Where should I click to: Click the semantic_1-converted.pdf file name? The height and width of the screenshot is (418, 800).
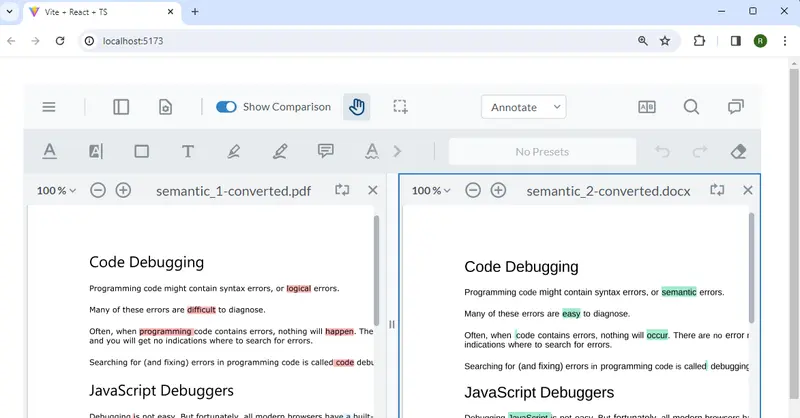point(233,191)
